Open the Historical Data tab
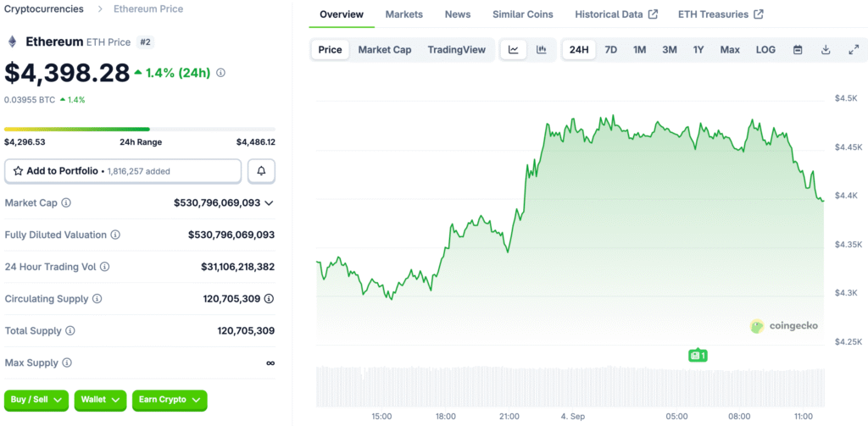The height and width of the screenshot is (426, 868). tap(615, 14)
